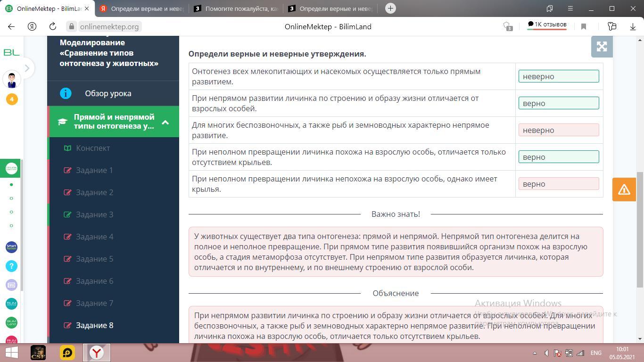Open the Конспект lesson item
The image size is (644, 362).
tap(93, 148)
